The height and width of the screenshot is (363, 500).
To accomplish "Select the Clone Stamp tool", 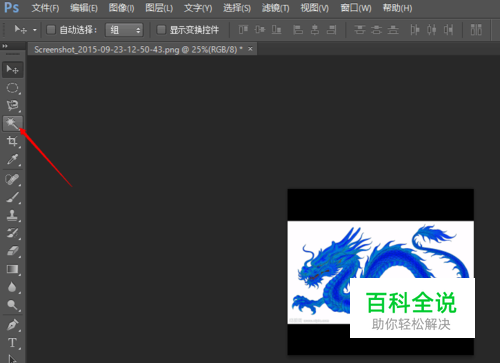I will [13, 215].
